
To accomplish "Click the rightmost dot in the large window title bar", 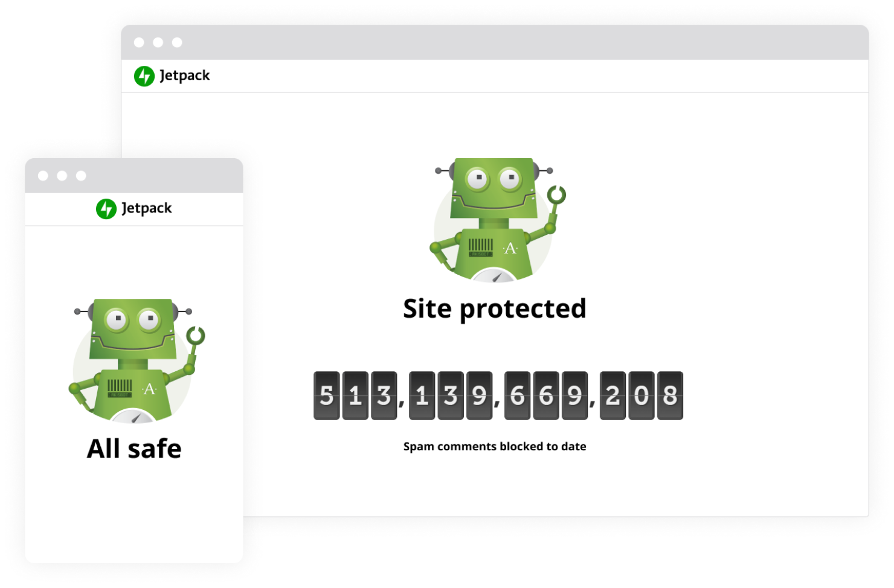I will coord(177,42).
